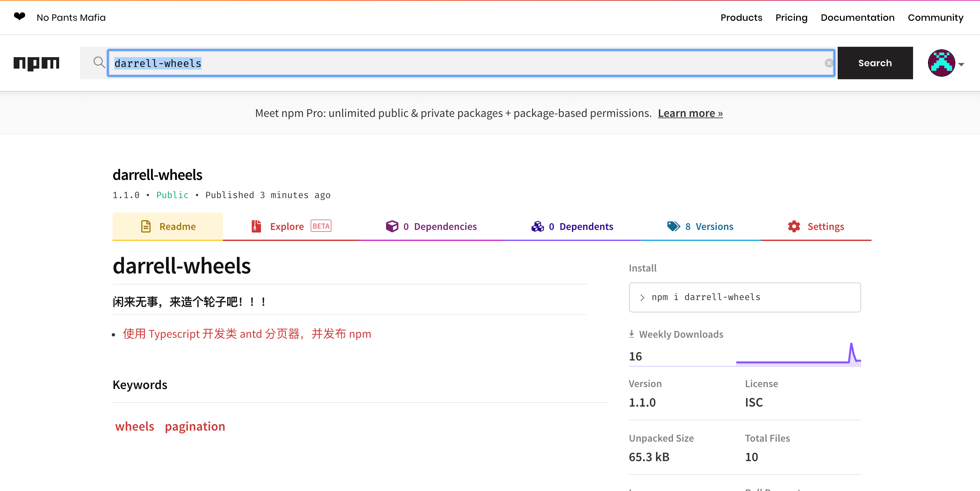Click the heart icon in top bar

coord(19,16)
